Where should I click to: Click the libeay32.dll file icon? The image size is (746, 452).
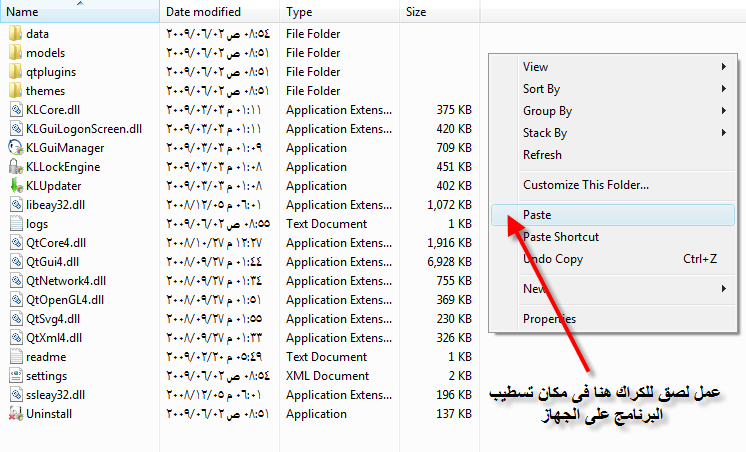pos(16,205)
